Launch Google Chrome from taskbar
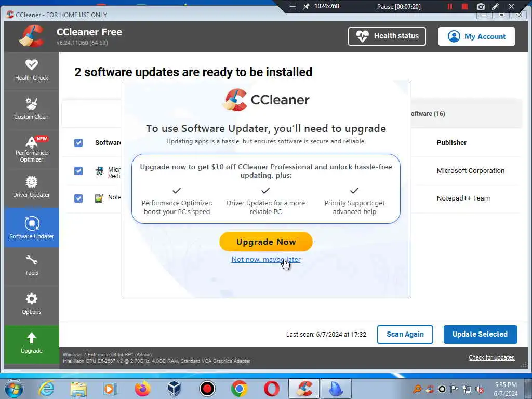 [239, 389]
